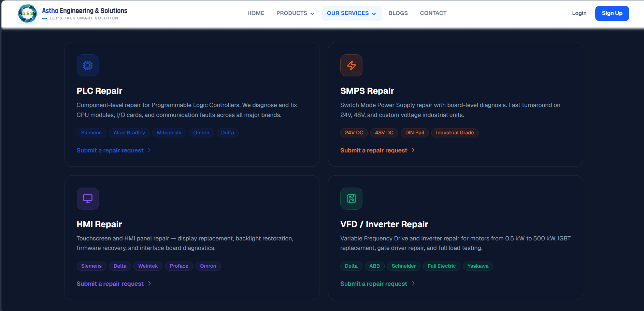Expand the Our Services dropdown chevron

tap(374, 14)
